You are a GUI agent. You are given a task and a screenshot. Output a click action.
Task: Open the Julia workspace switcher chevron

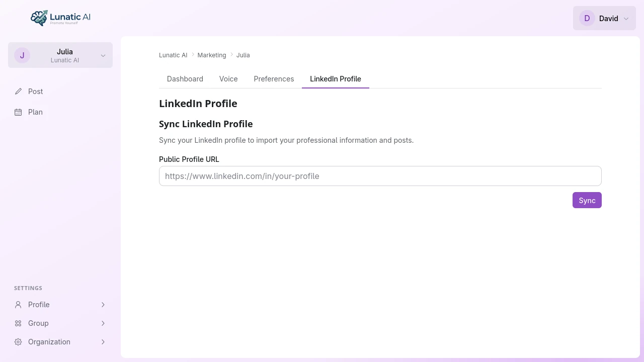click(x=103, y=56)
